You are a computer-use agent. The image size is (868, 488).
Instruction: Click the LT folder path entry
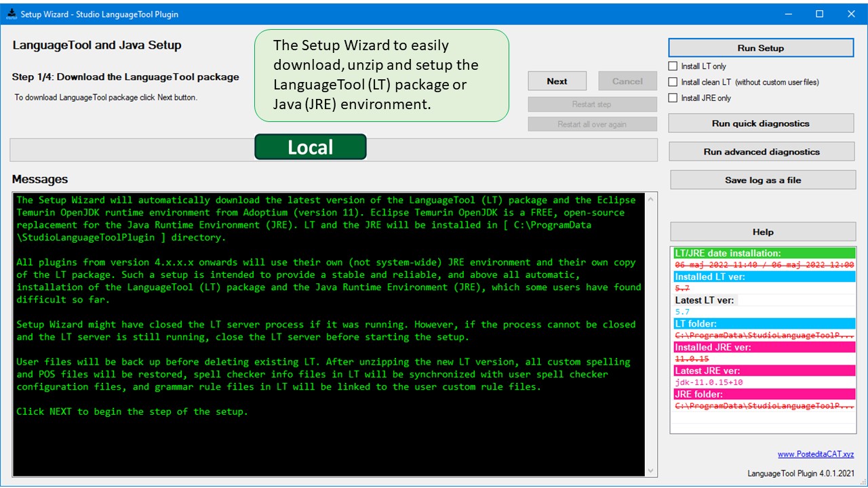coord(763,335)
